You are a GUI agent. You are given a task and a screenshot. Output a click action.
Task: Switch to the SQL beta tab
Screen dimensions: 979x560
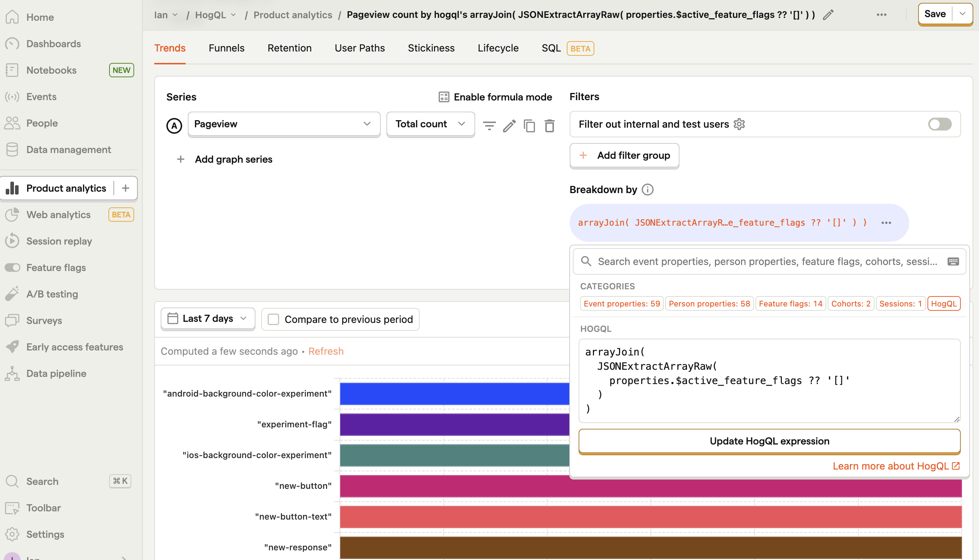(568, 48)
